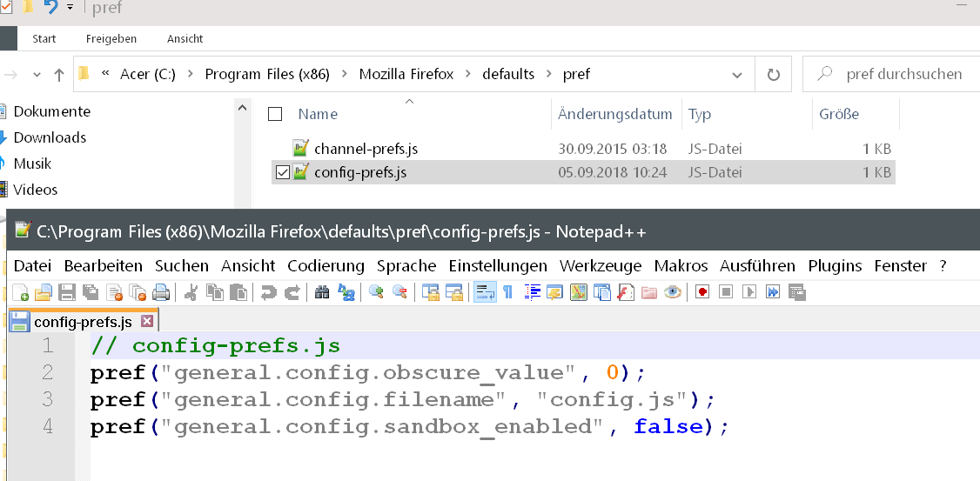This screenshot has height=481, width=980.
Task: Open the Codierung menu
Action: (326, 266)
